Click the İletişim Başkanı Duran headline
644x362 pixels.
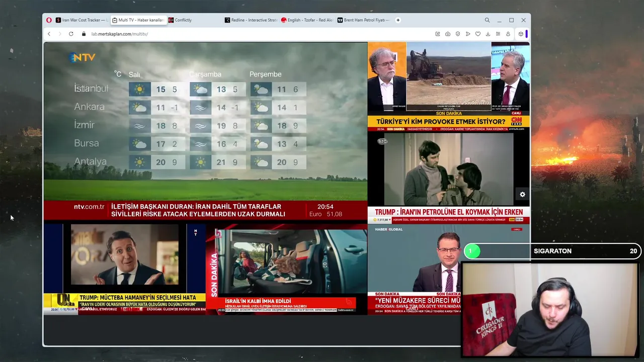tap(198, 210)
